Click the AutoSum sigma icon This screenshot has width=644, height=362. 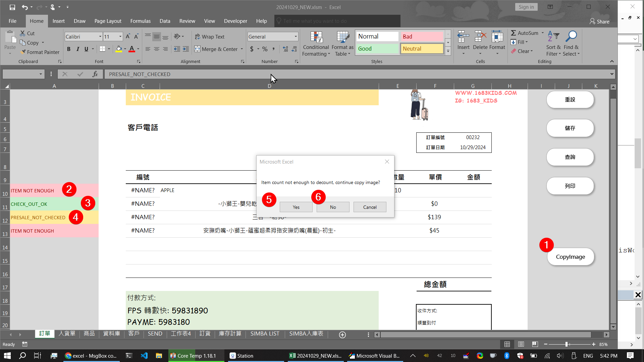click(514, 33)
